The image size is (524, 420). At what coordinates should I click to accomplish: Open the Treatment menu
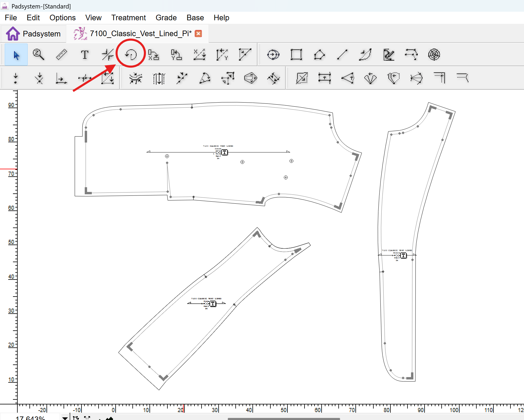(128, 18)
